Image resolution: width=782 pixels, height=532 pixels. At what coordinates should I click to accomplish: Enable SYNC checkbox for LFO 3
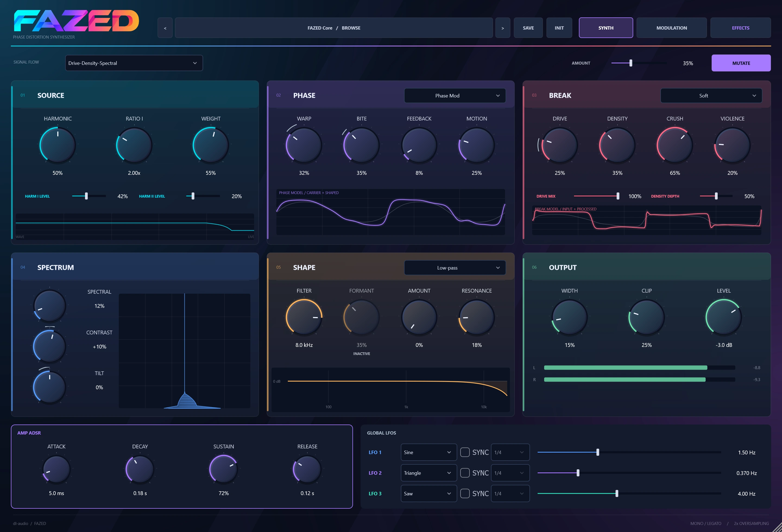465,493
